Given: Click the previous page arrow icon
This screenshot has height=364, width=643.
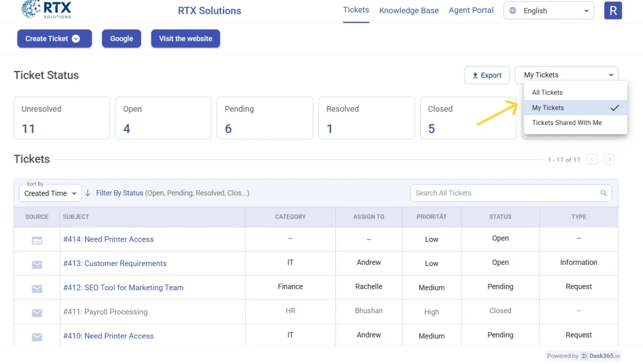Looking at the screenshot, I should click(x=592, y=159).
